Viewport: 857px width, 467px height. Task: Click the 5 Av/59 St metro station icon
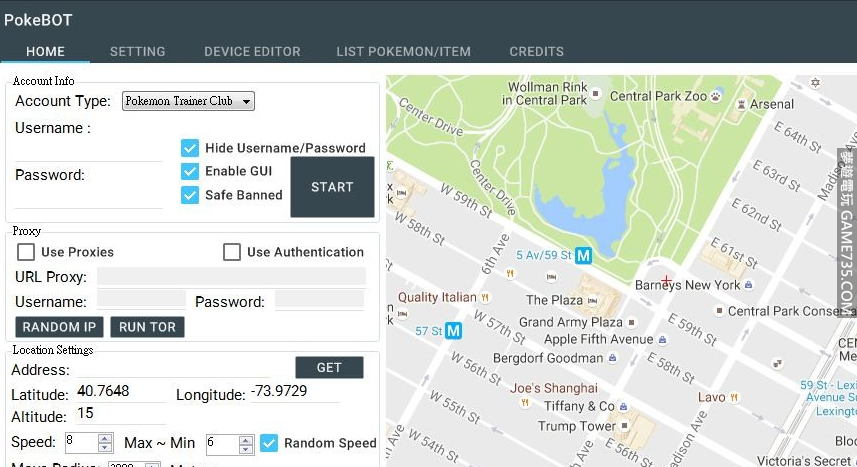585,255
